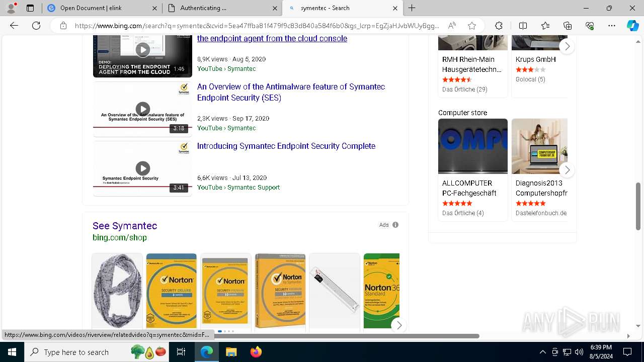Open File Explorer from the taskbar
This screenshot has height=362, width=644.
(231, 352)
